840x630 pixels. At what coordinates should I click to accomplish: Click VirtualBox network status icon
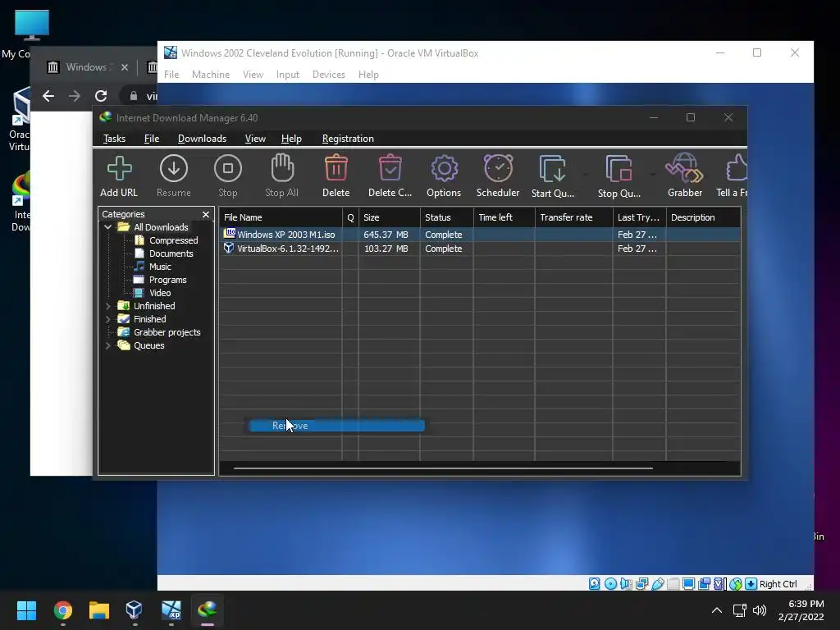[641, 584]
